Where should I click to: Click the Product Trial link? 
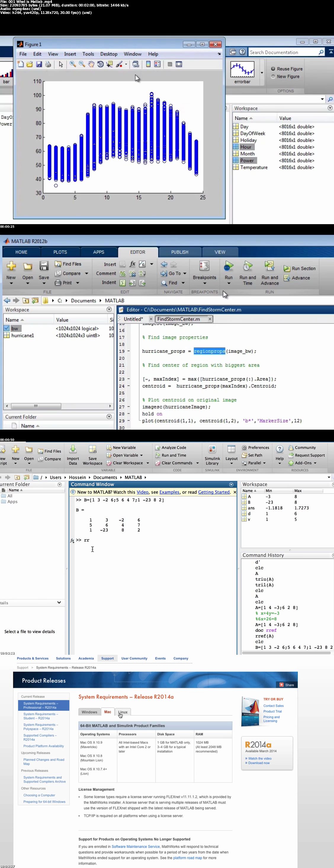click(272, 711)
